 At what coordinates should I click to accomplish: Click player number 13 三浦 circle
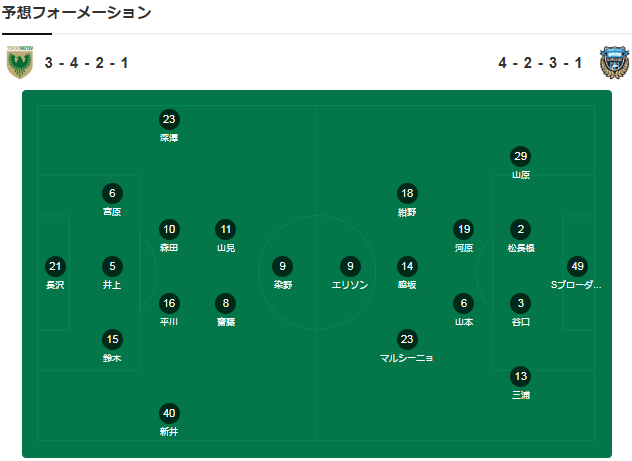[x=520, y=376]
